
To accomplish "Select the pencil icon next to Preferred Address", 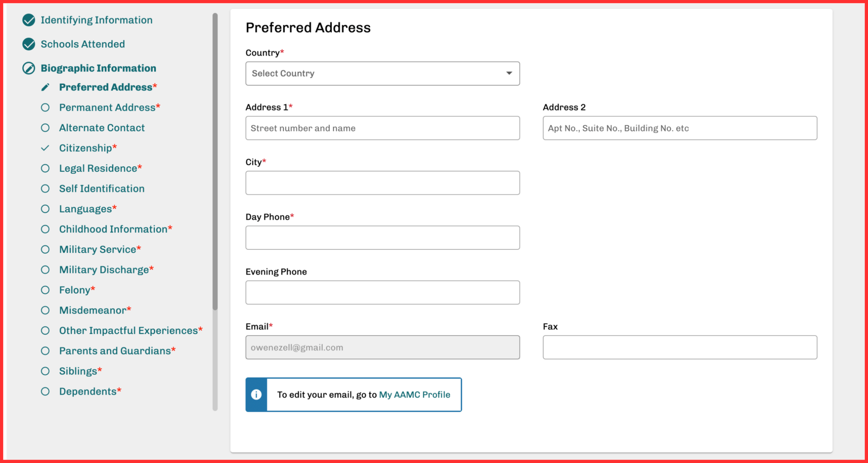I will [45, 87].
